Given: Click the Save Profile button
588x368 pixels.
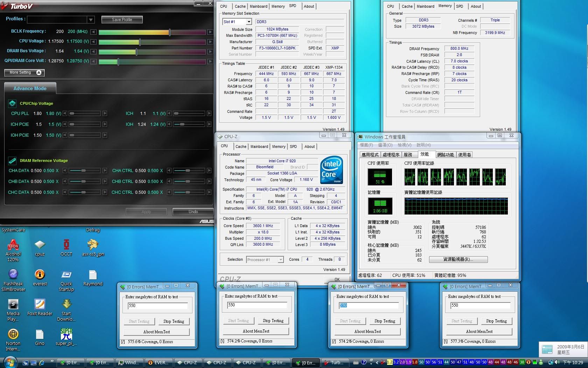Looking at the screenshot, I should pyautogui.click(x=122, y=20).
